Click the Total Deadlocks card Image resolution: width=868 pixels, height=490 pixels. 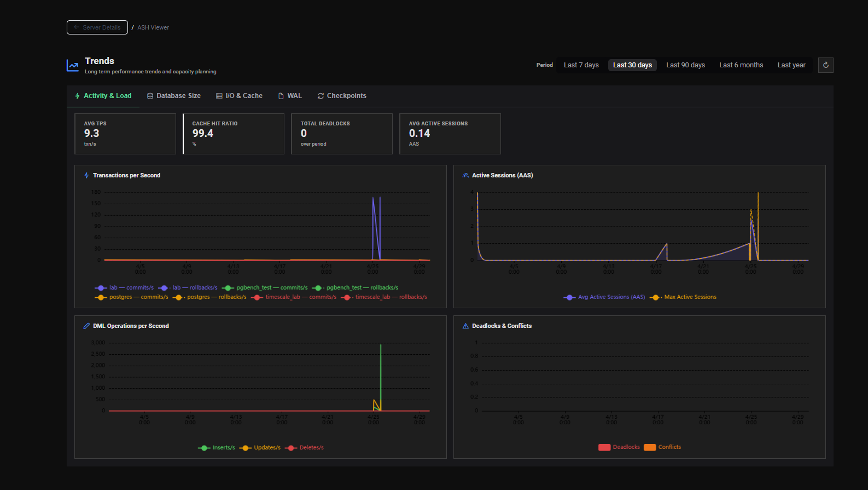(342, 134)
